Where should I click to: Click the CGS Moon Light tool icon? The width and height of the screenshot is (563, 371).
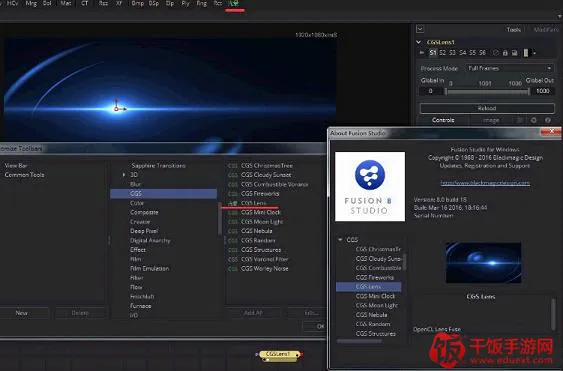tap(233, 222)
